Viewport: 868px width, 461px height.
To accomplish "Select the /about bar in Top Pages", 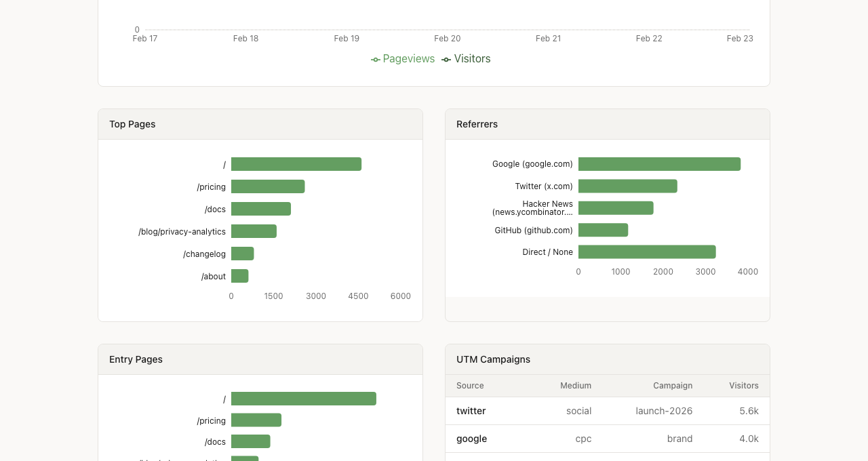I will (x=239, y=276).
